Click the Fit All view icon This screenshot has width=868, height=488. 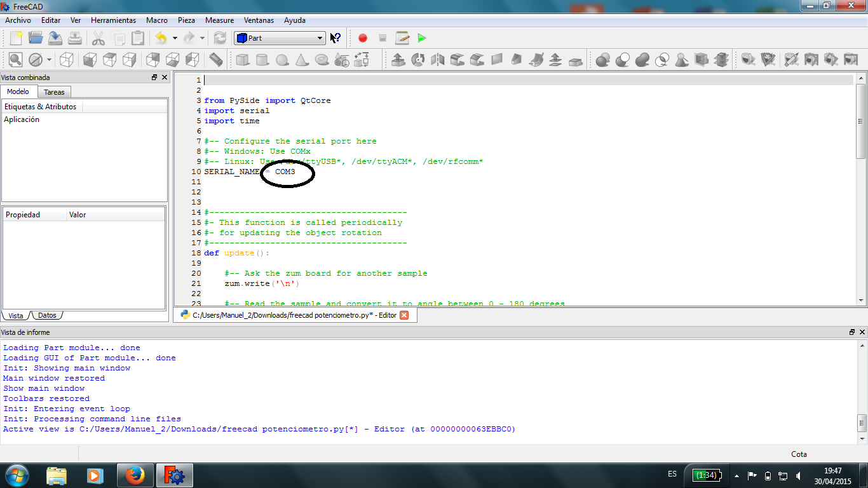(16, 60)
